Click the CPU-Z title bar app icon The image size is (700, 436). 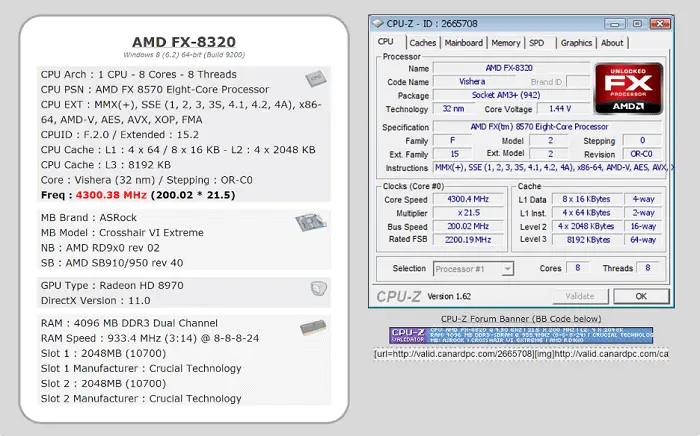coord(378,23)
